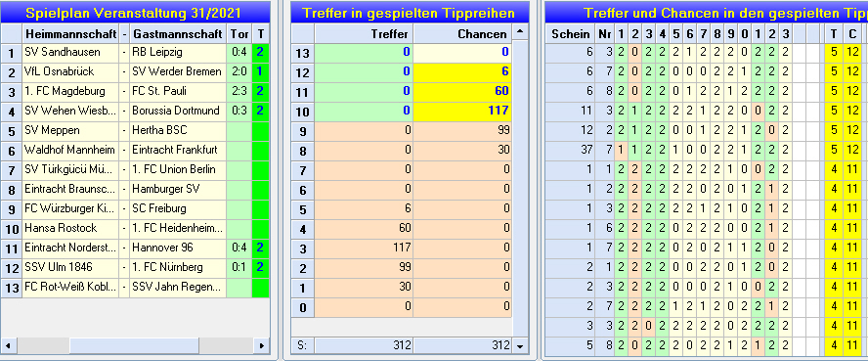Select yellow Chancen cell with value 117

tap(462, 112)
